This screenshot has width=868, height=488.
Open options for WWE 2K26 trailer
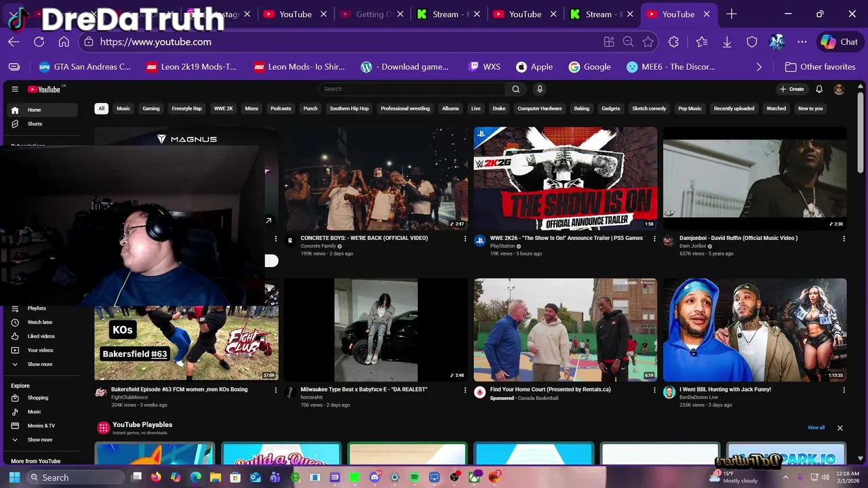click(654, 239)
